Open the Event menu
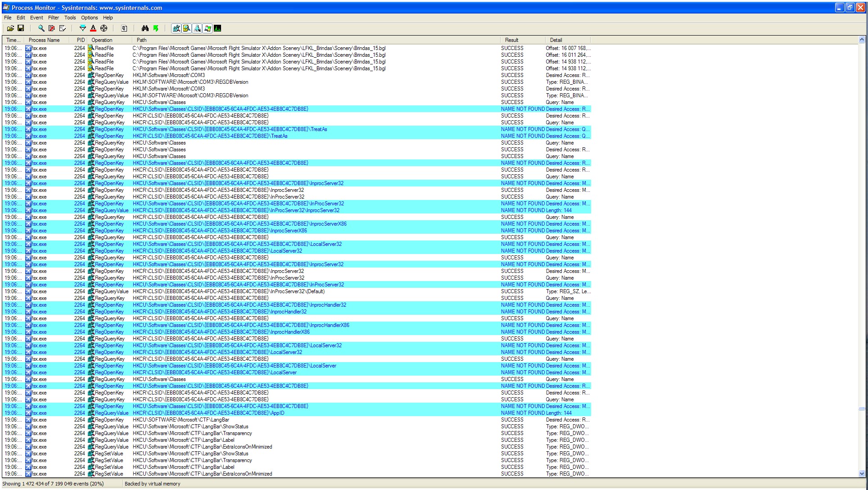The width and height of the screenshot is (868, 490). point(36,18)
